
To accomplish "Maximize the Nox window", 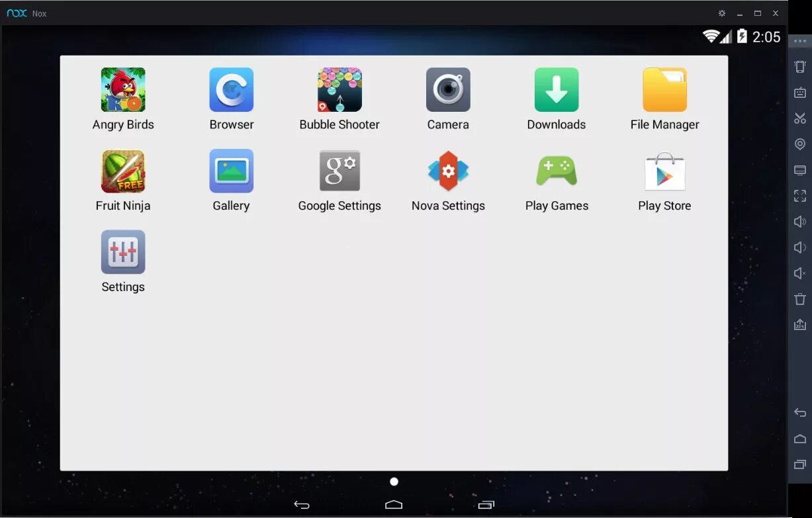I will pos(758,13).
